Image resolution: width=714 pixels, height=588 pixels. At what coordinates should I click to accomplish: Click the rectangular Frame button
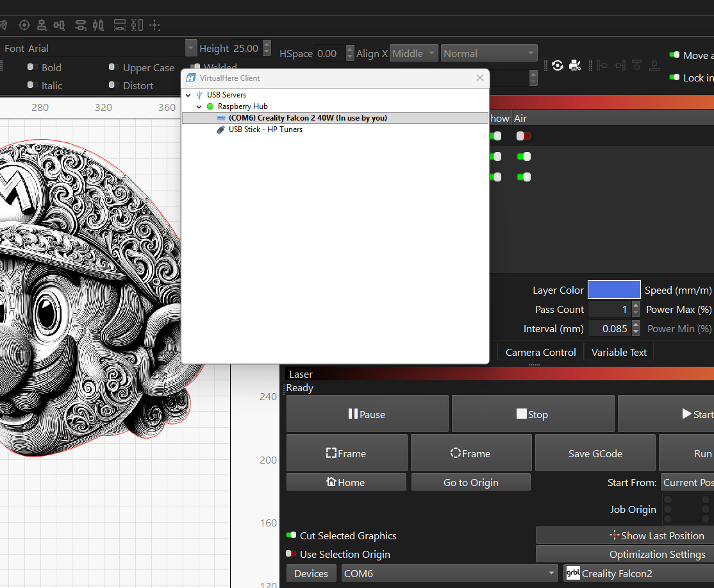point(346,453)
